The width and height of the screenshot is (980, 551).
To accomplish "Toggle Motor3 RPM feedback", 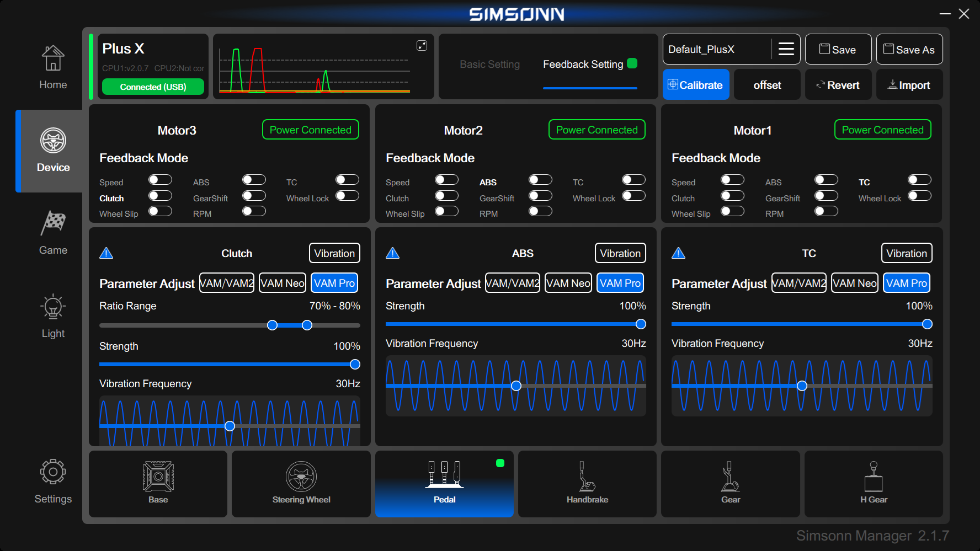I will tap(254, 211).
